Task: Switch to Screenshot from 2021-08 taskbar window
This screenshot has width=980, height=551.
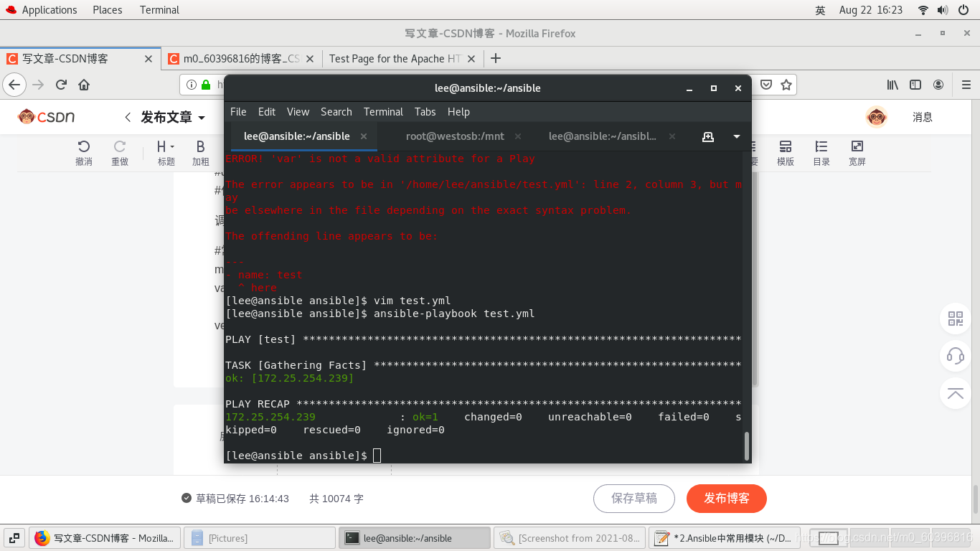Action: [x=570, y=538]
